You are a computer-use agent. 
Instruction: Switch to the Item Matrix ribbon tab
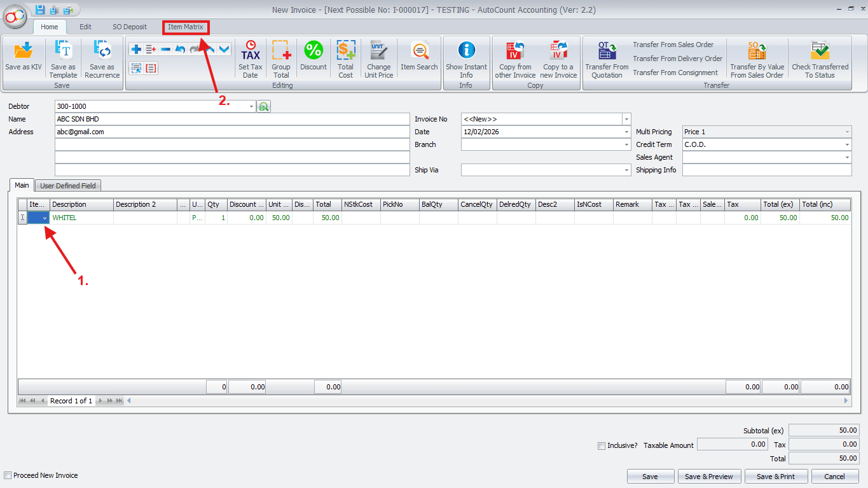186,27
